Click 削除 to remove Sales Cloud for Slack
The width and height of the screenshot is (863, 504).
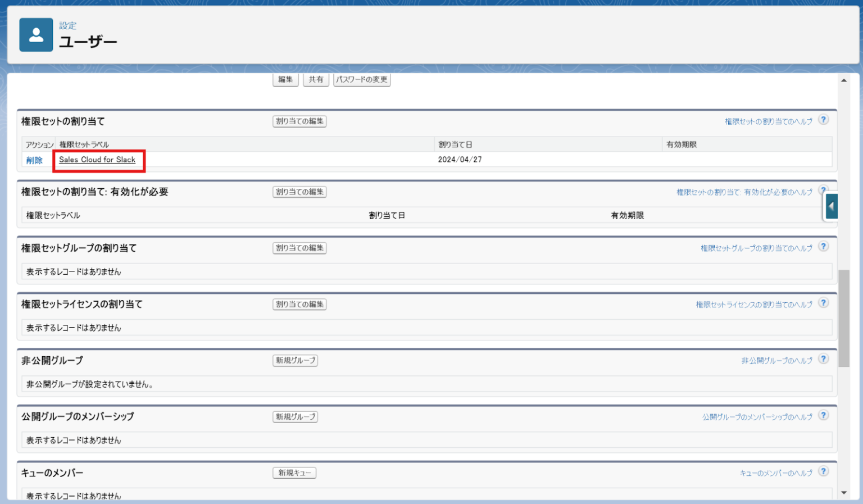[35, 160]
